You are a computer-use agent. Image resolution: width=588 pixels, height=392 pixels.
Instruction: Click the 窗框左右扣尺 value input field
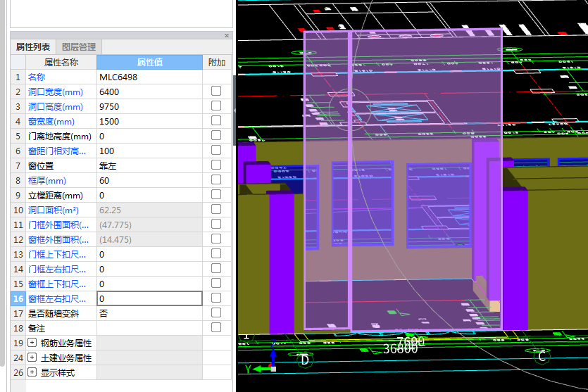[149, 298]
